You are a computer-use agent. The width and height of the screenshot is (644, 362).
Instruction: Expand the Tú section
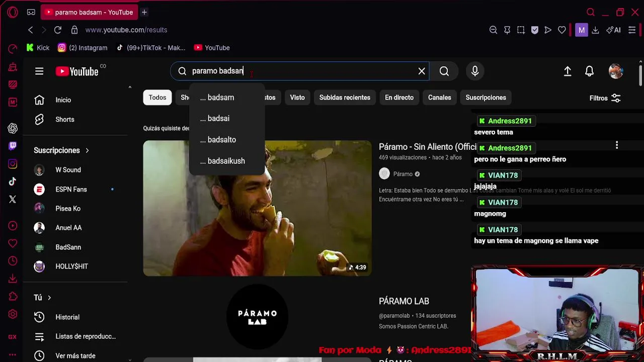click(42, 298)
